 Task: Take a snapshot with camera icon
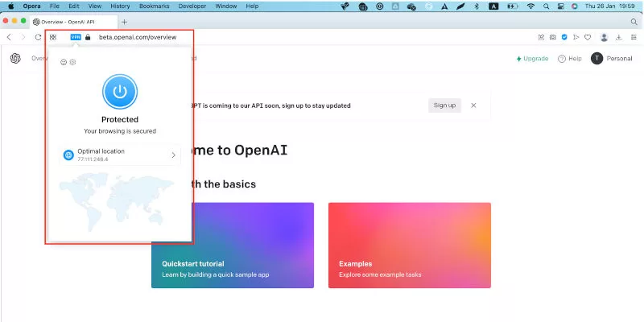pos(553,37)
